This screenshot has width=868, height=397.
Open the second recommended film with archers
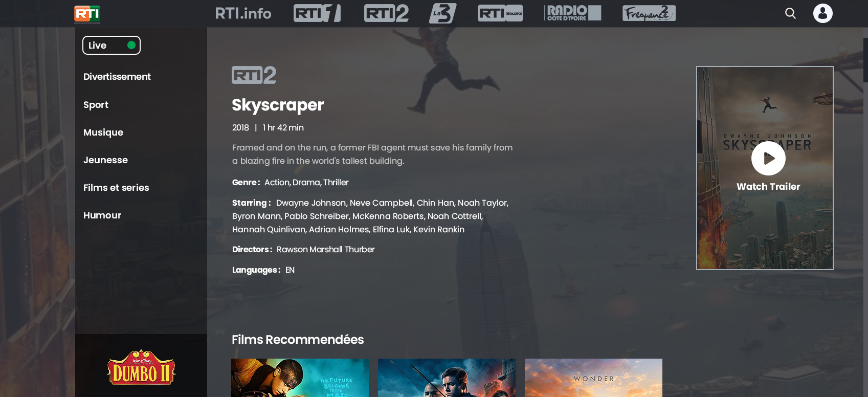point(447,378)
